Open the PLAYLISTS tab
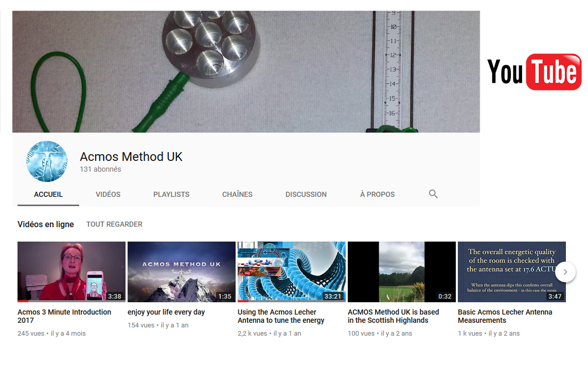This screenshot has width=588, height=367. 171,195
